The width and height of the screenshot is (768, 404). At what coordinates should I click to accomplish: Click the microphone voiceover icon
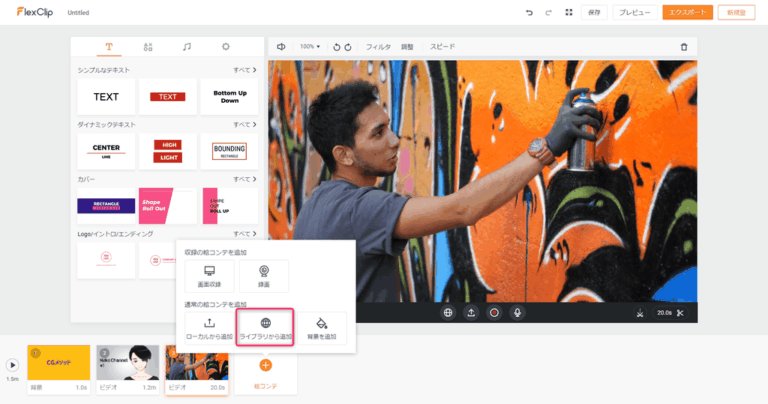point(517,312)
